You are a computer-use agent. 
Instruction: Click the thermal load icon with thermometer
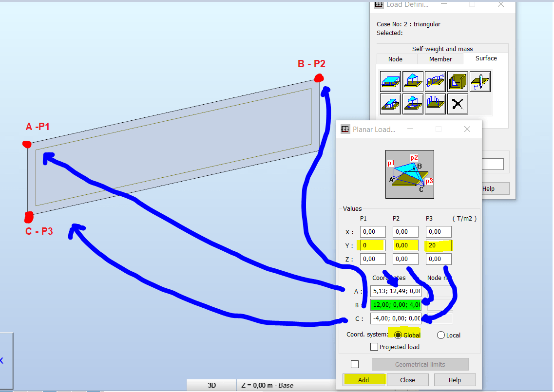pos(480,82)
